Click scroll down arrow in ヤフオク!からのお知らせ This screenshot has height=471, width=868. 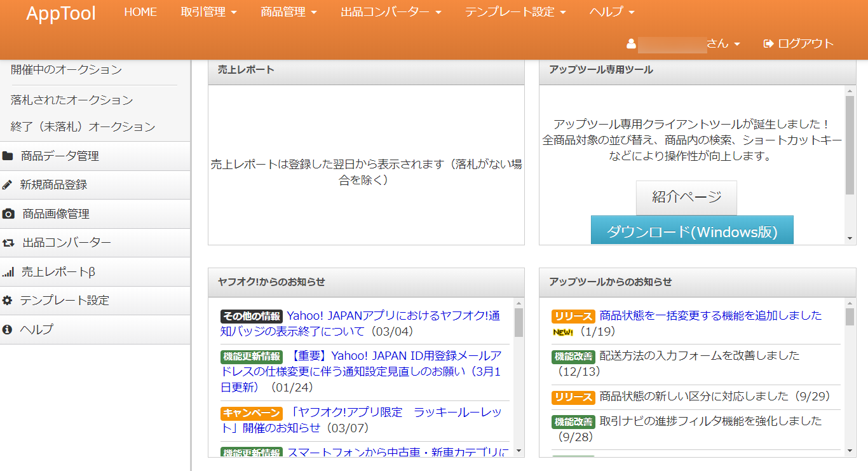tap(519, 451)
